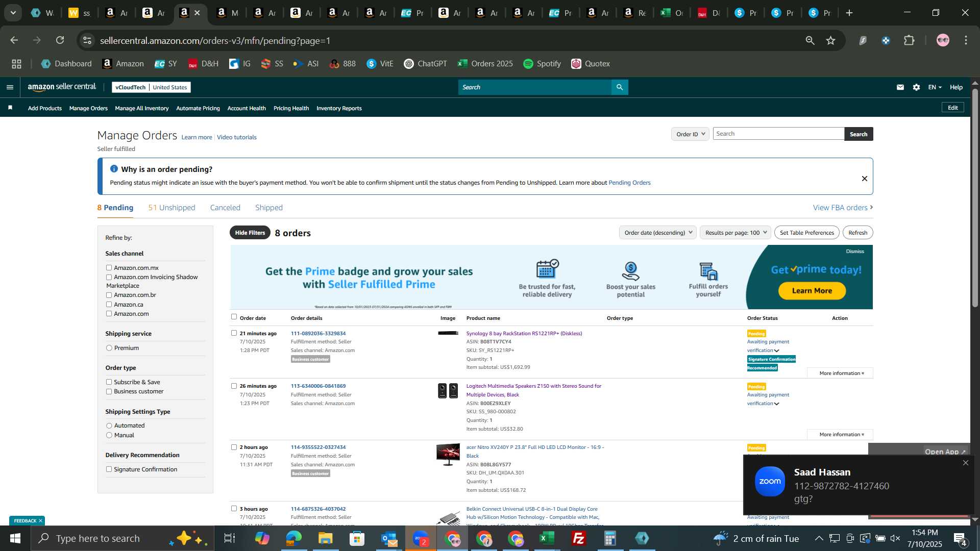
Task: Open the Order ID search type dropdown
Action: point(690,134)
